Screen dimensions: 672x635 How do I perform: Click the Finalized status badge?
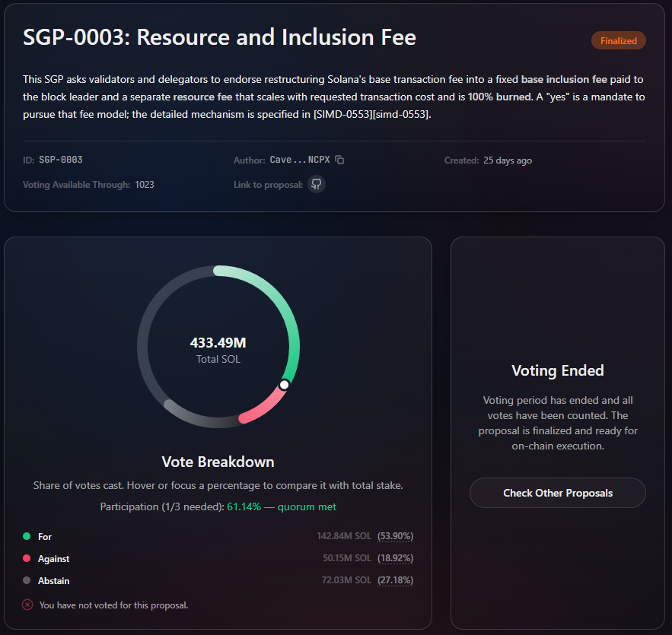click(619, 40)
